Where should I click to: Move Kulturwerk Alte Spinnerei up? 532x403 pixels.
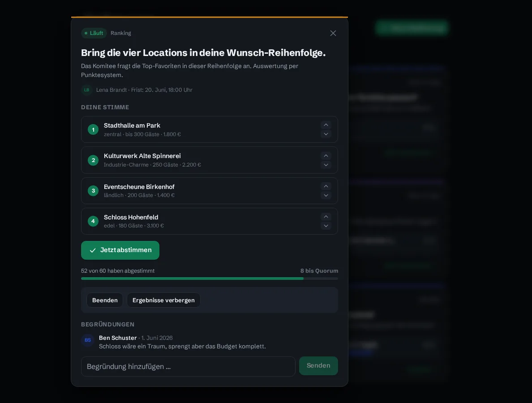(x=326, y=156)
